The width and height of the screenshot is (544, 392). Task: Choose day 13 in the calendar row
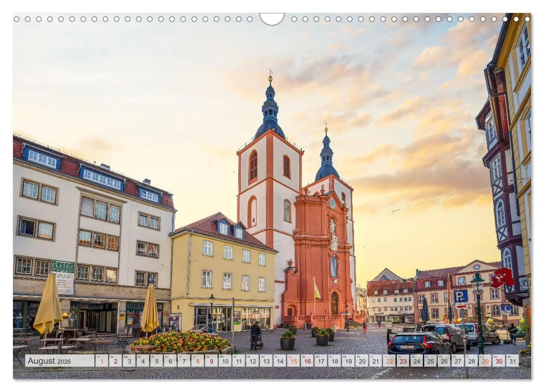266,361
